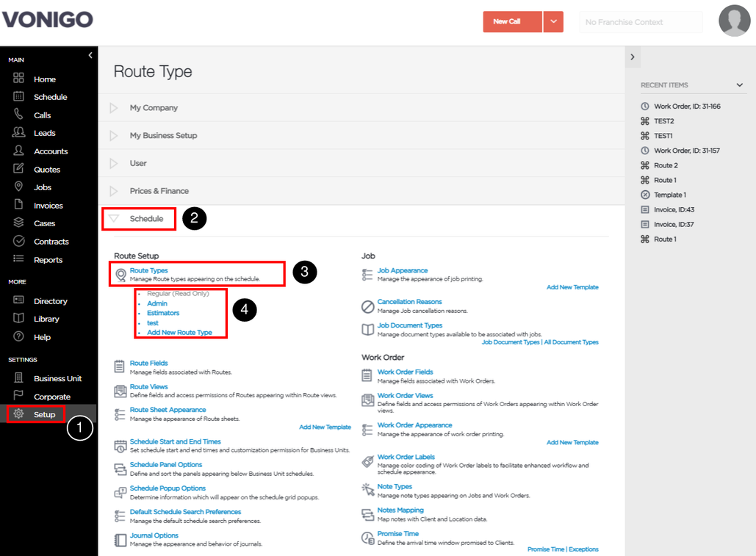The height and width of the screenshot is (556, 756).
Task: Click the Work Order Labels tag icon
Action: 368,461
